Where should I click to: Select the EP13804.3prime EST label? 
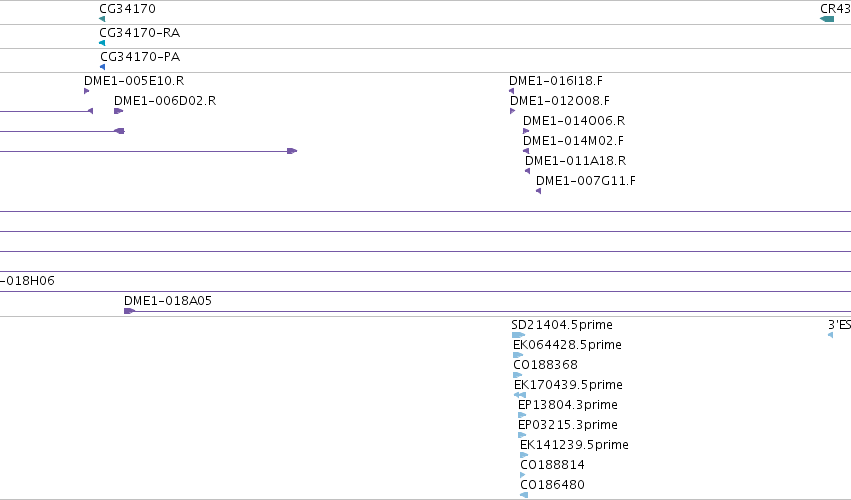(x=568, y=405)
